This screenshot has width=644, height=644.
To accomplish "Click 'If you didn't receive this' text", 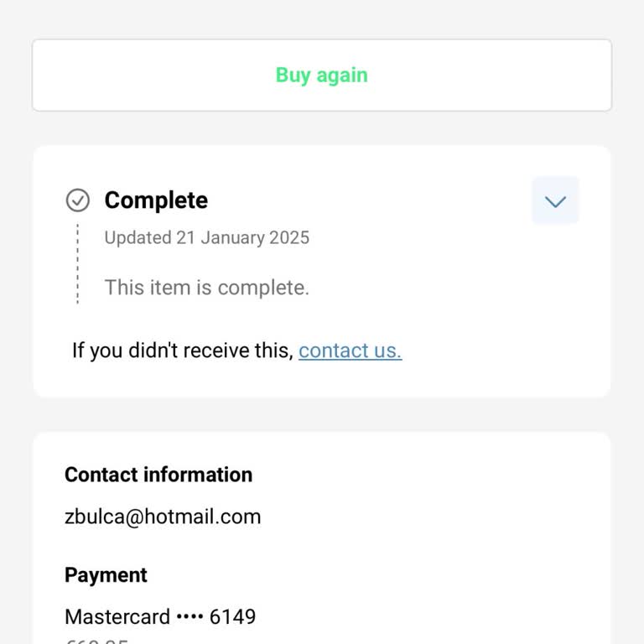I will pos(182,351).
